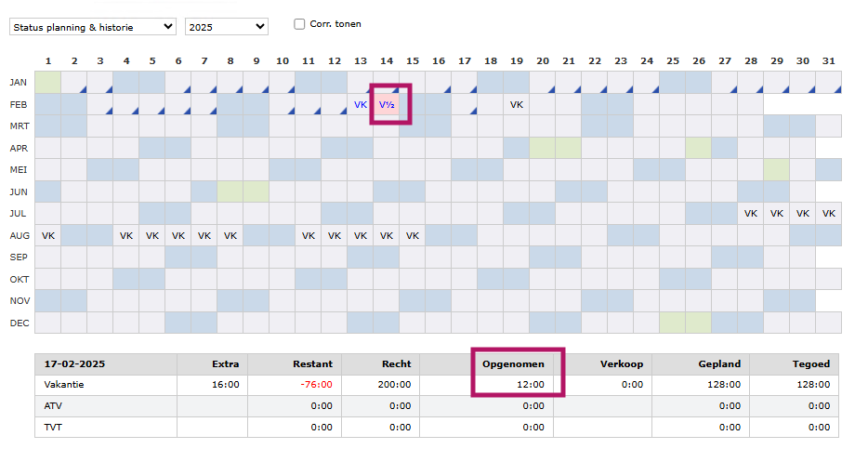Select the VK entry on February 13
This screenshot has height=462, width=868.
point(361,104)
